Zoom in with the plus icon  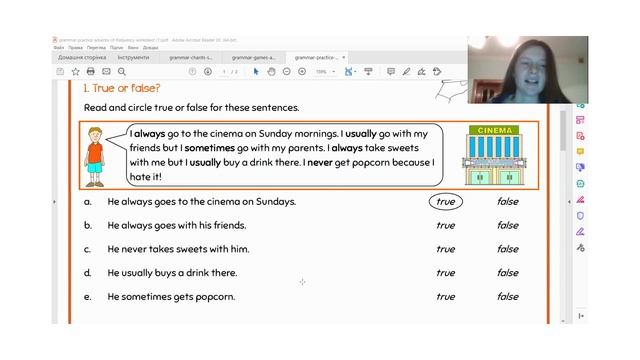302,71
